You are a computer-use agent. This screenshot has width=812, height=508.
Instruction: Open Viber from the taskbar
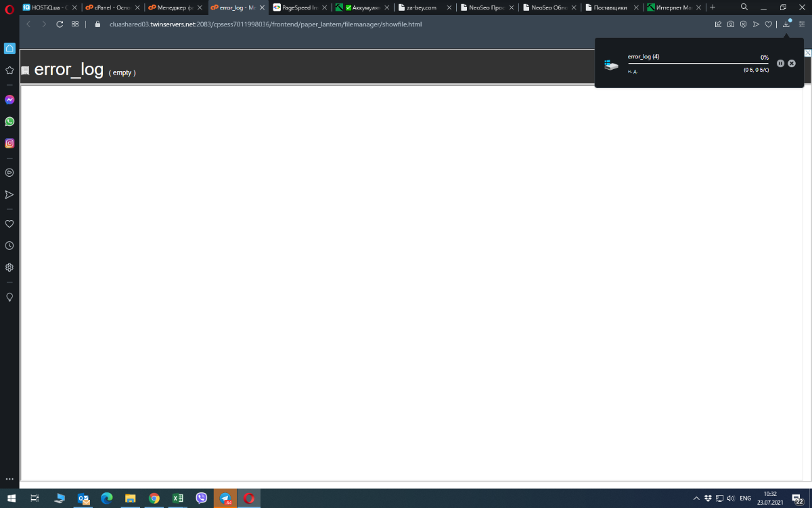tap(201, 499)
